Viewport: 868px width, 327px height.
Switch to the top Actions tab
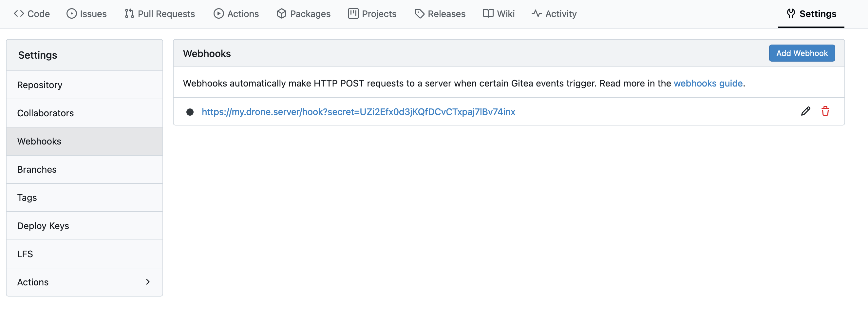(236, 14)
